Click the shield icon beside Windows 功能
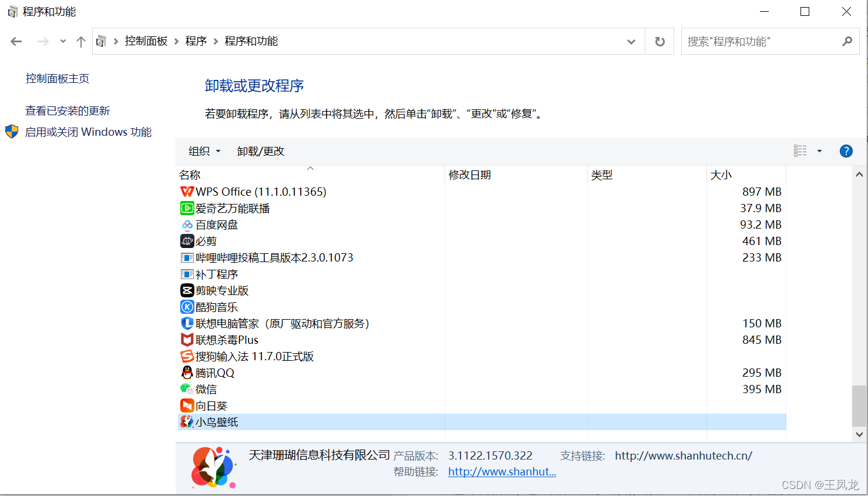This screenshot has height=496, width=868. (12, 132)
